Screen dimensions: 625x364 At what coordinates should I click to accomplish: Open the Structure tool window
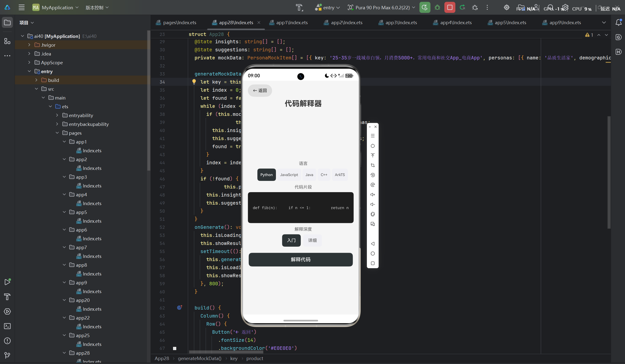[x=7, y=41]
